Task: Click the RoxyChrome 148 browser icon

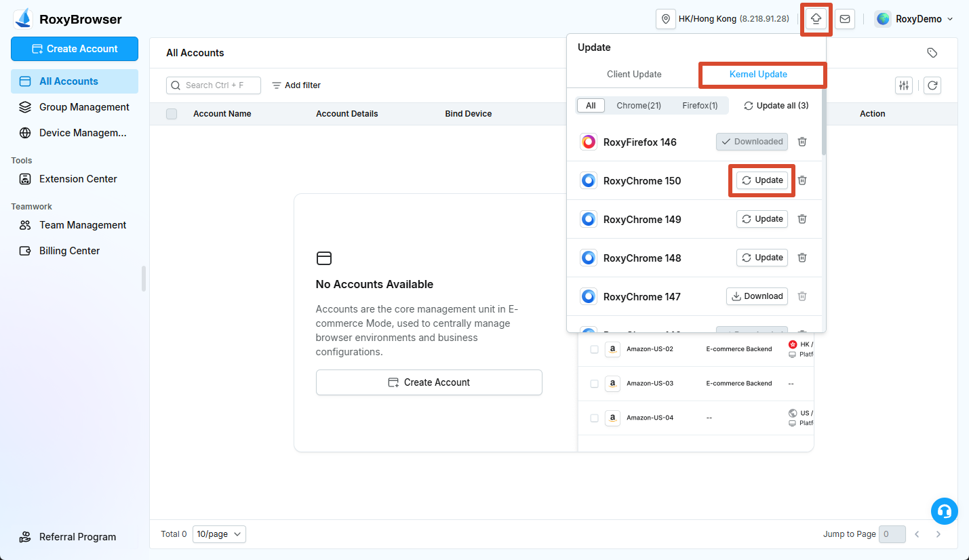Action: pos(589,258)
